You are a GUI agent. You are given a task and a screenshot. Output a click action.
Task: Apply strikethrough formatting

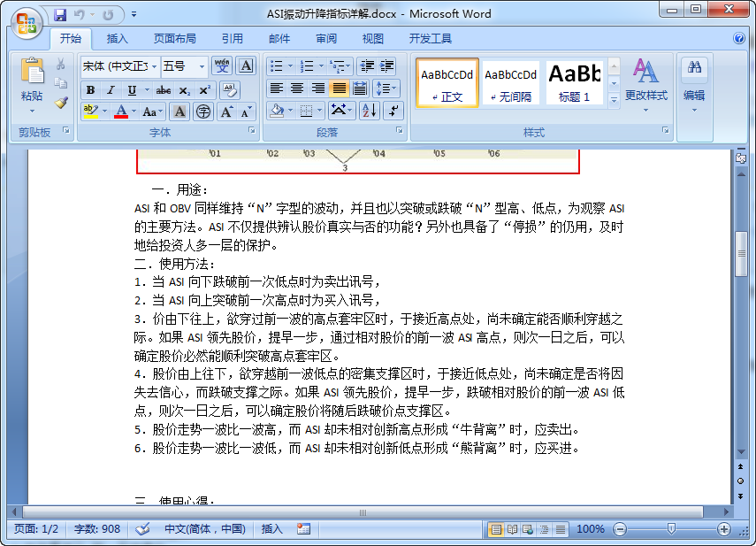(164, 90)
